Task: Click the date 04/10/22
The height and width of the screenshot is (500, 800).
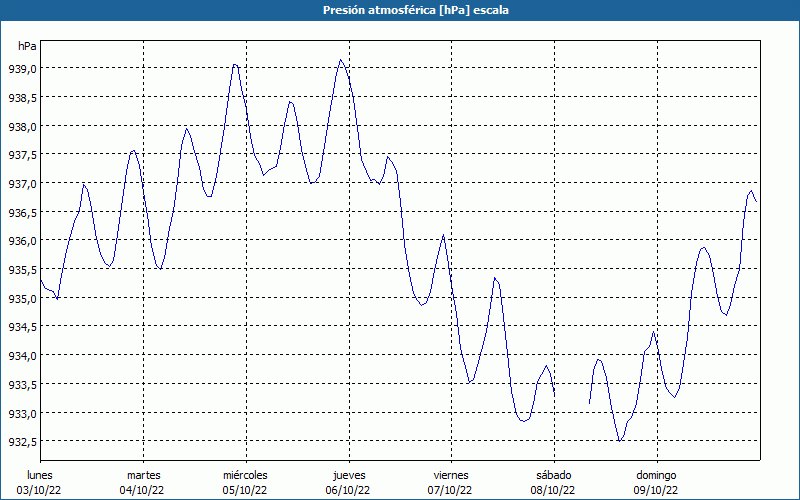Action: [x=142, y=490]
